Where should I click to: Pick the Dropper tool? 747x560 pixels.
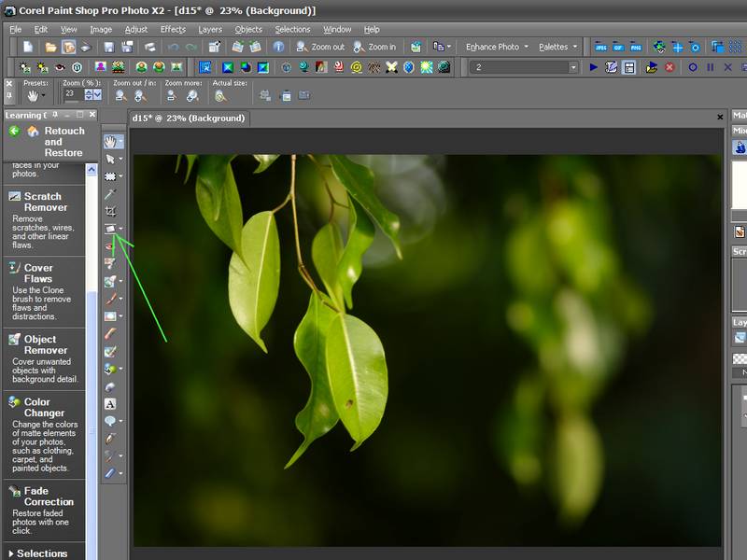[x=110, y=194]
